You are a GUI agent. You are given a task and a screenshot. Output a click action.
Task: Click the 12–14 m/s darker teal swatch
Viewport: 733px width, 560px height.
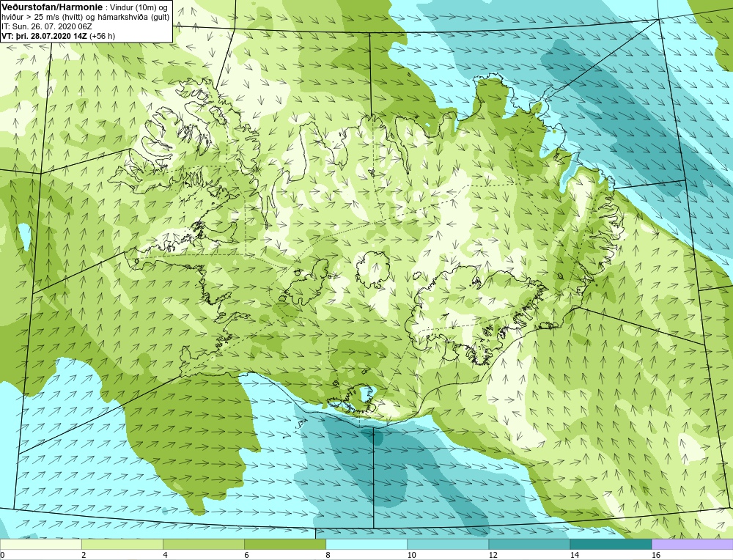529,544
